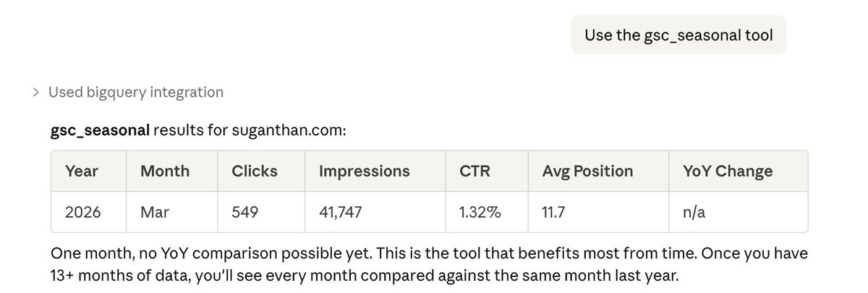
Task: Select the 'Use the gsc_seasonal tool' message bubble
Action: pyautogui.click(x=678, y=35)
